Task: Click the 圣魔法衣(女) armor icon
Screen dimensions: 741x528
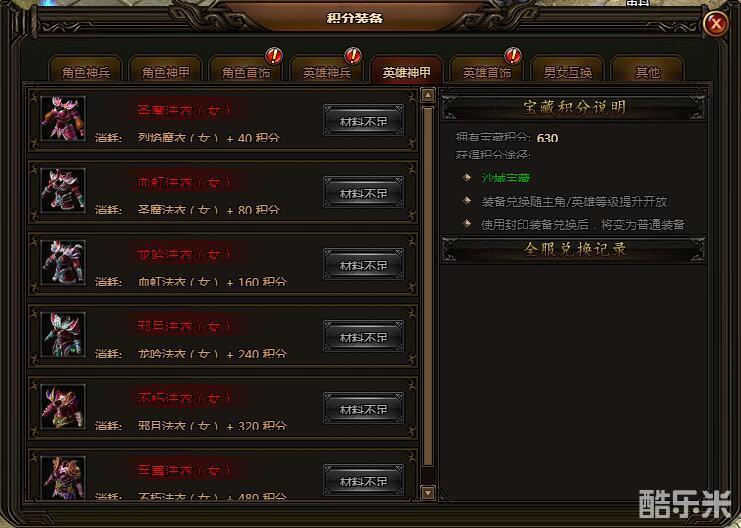Action: coord(63,119)
